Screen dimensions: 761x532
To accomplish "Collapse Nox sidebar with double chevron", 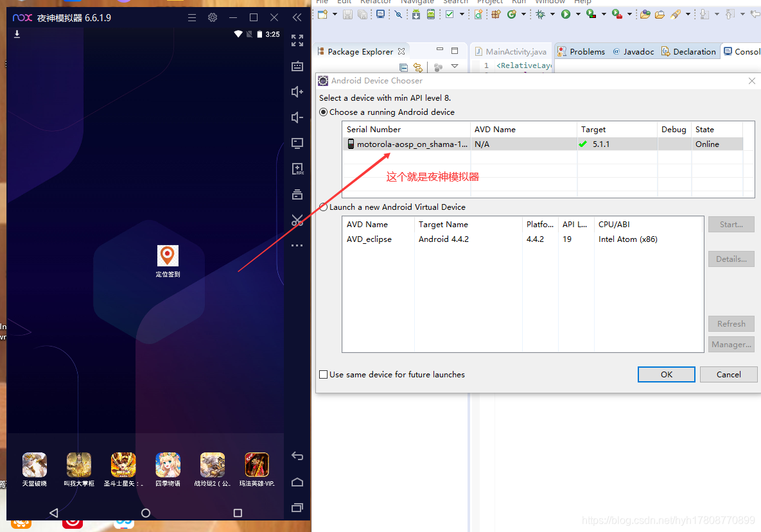I will click(297, 17).
